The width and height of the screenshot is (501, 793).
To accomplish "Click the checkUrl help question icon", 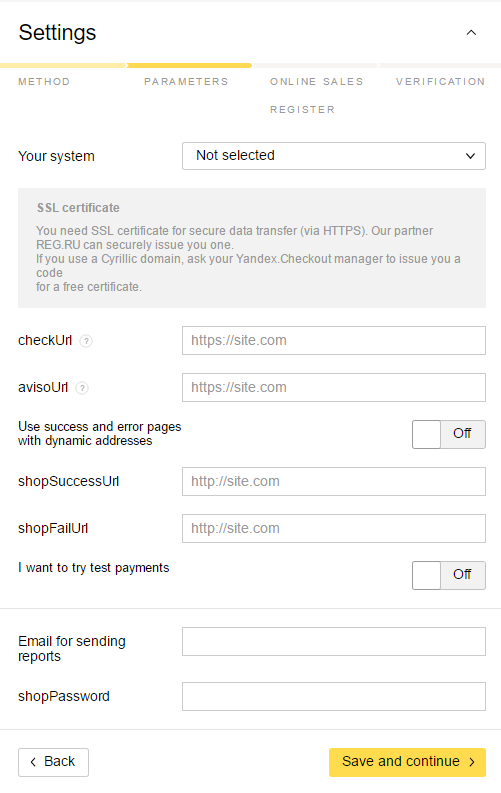I will click(x=86, y=341).
